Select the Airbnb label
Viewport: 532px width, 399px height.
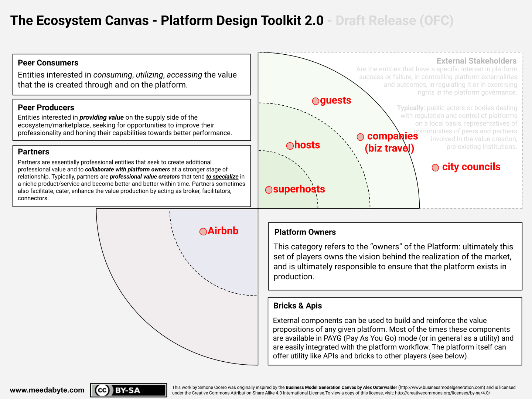pos(223,231)
